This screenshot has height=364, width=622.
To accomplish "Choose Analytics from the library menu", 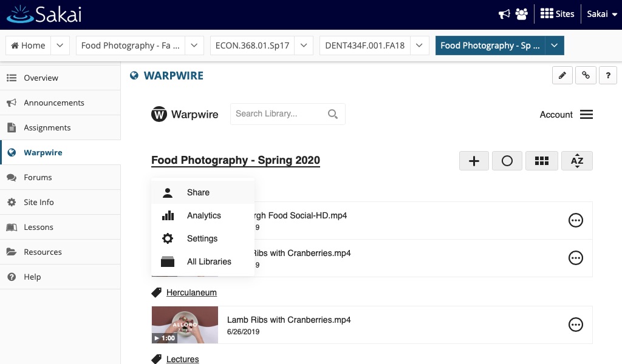I will point(203,215).
